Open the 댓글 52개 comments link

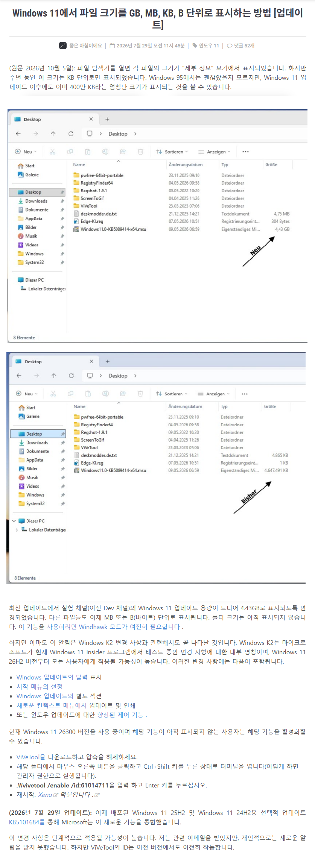(x=241, y=46)
